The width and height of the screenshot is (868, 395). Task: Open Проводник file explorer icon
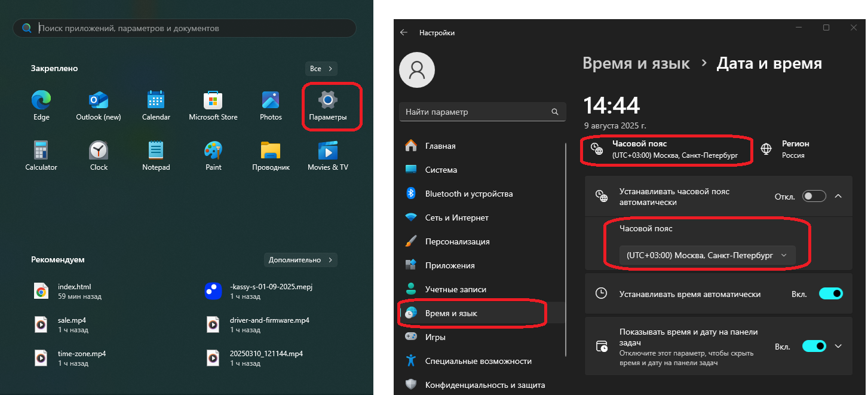[271, 156]
